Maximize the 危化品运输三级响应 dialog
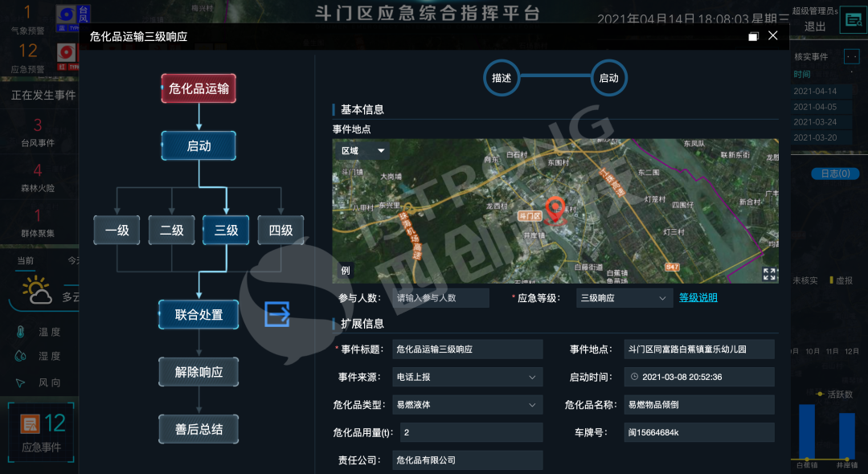The image size is (868, 474). 753,36
